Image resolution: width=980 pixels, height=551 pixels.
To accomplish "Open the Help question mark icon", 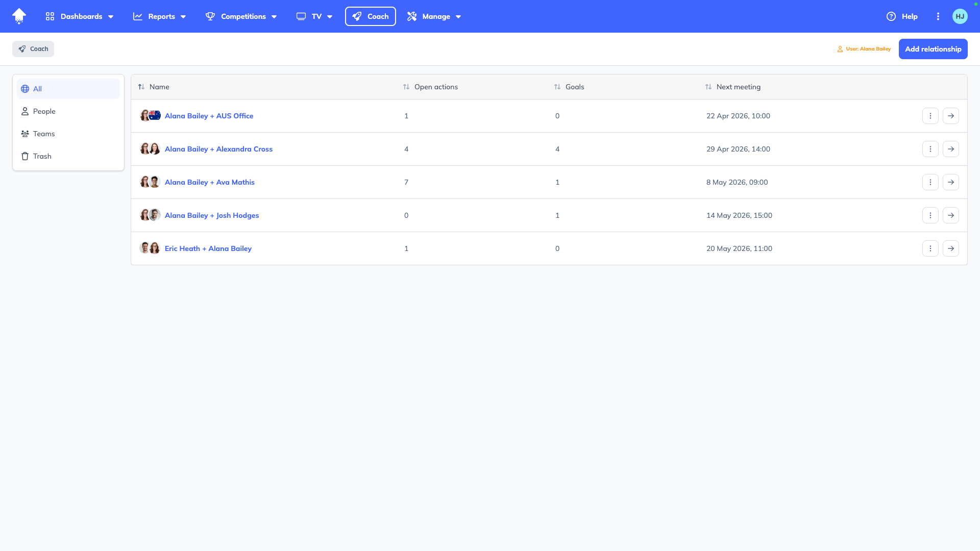I will 891,16.
